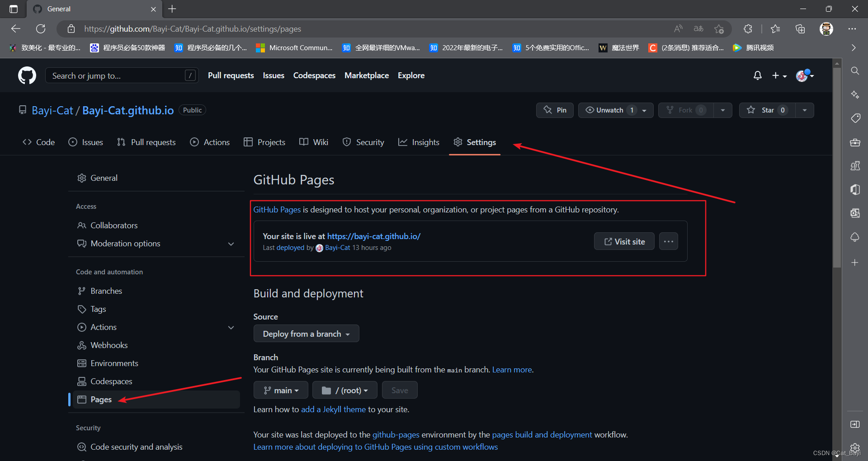The height and width of the screenshot is (461, 868).
Task: Click the site lock icon in address bar
Action: coord(71,29)
